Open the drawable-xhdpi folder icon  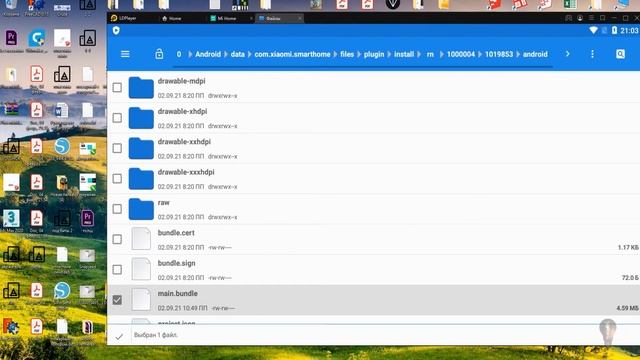tap(141, 118)
